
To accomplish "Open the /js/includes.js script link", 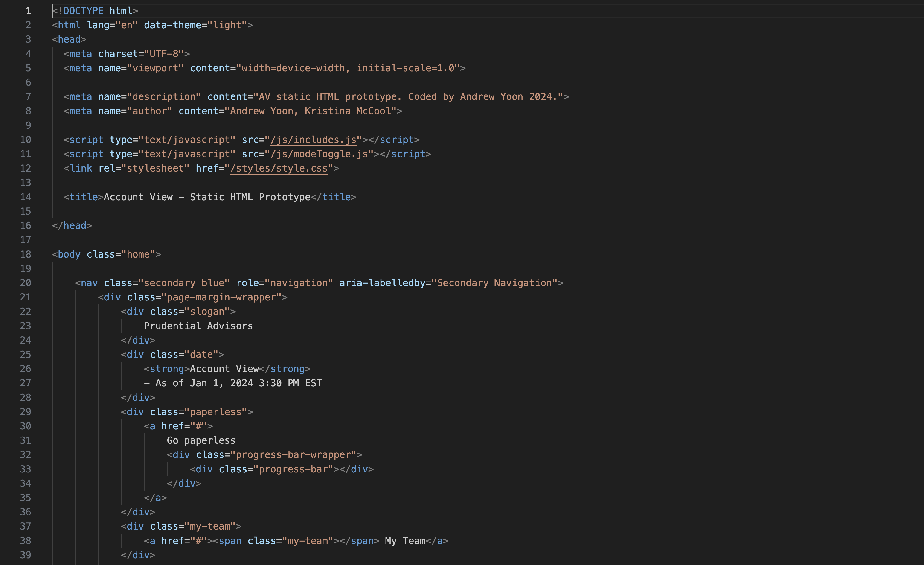I will pyautogui.click(x=313, y=140).
